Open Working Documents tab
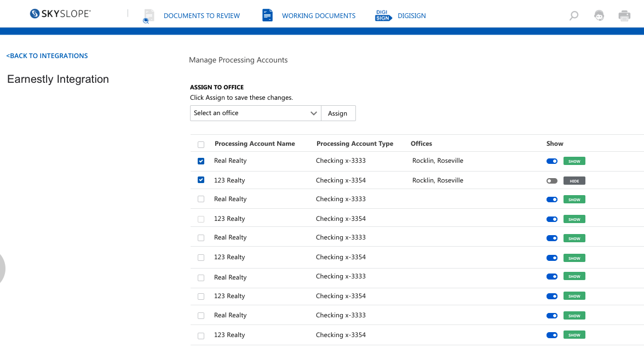 pos(319,16)
